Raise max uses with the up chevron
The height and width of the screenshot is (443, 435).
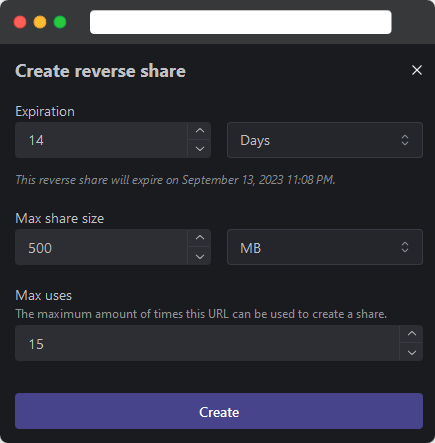coord(412,334)
